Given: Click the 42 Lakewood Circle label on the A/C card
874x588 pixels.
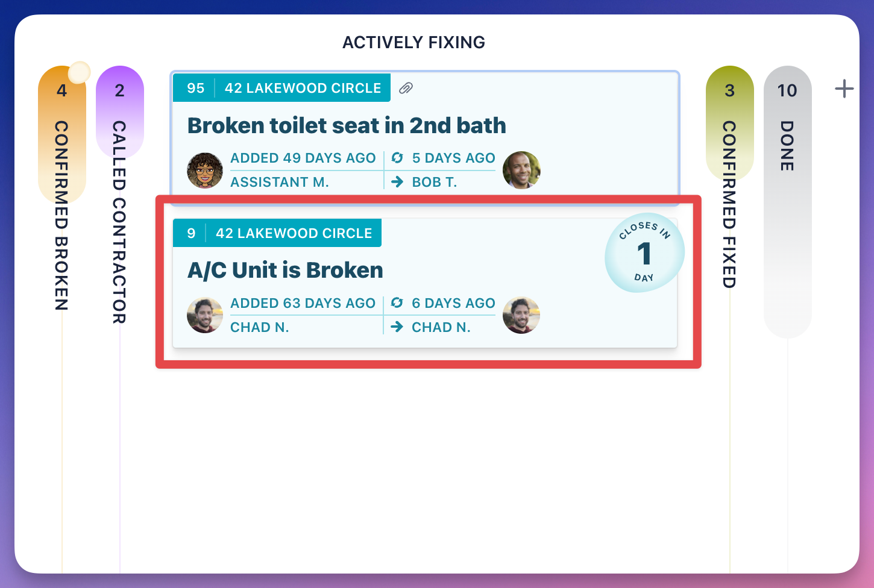Looking at the screenshot, I should coord(294,233).
